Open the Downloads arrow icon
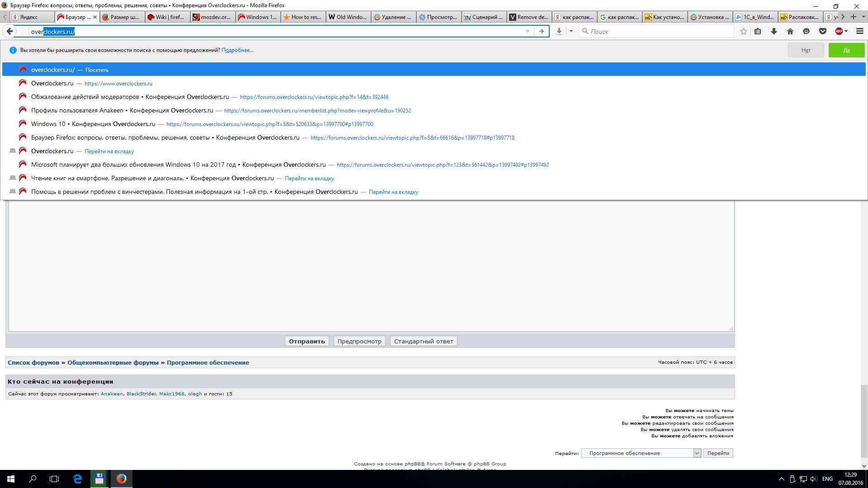 pos(774,31)
